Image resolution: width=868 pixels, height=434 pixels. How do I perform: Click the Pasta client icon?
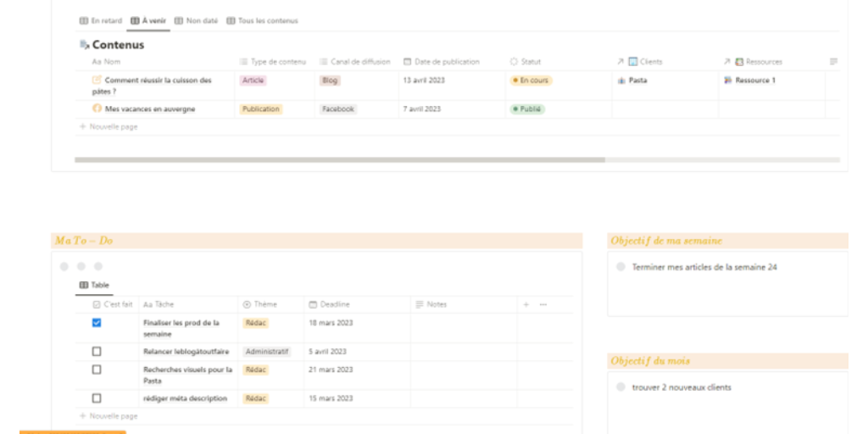click(x=620, y=81)
